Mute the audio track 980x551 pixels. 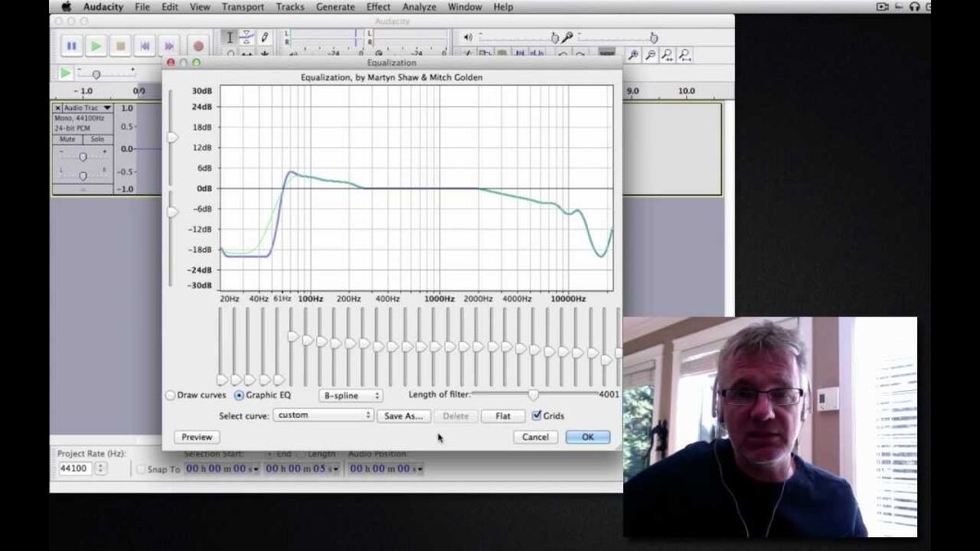[x=67, y=137]
